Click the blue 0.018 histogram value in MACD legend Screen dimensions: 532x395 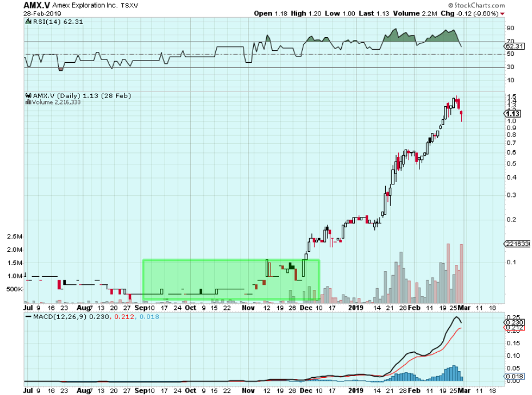[x=149, y=317]
